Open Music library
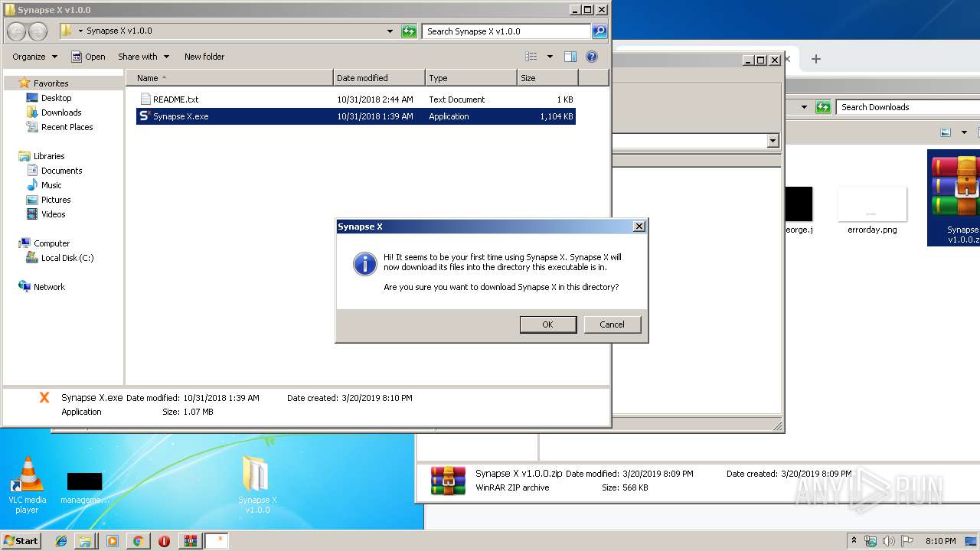Viewport: 980px width, 551px height. [51, 185]
